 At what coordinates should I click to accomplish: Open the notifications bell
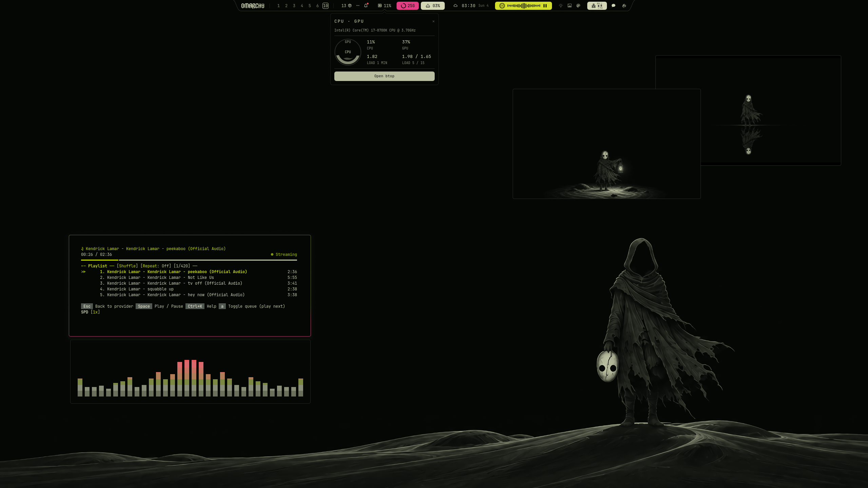(366, 6)
